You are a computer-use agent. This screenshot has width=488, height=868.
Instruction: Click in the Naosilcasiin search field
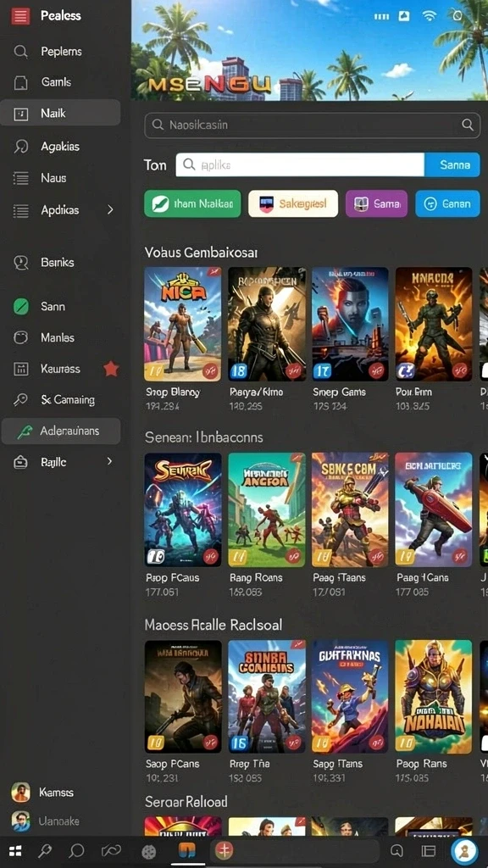(312, 125)
